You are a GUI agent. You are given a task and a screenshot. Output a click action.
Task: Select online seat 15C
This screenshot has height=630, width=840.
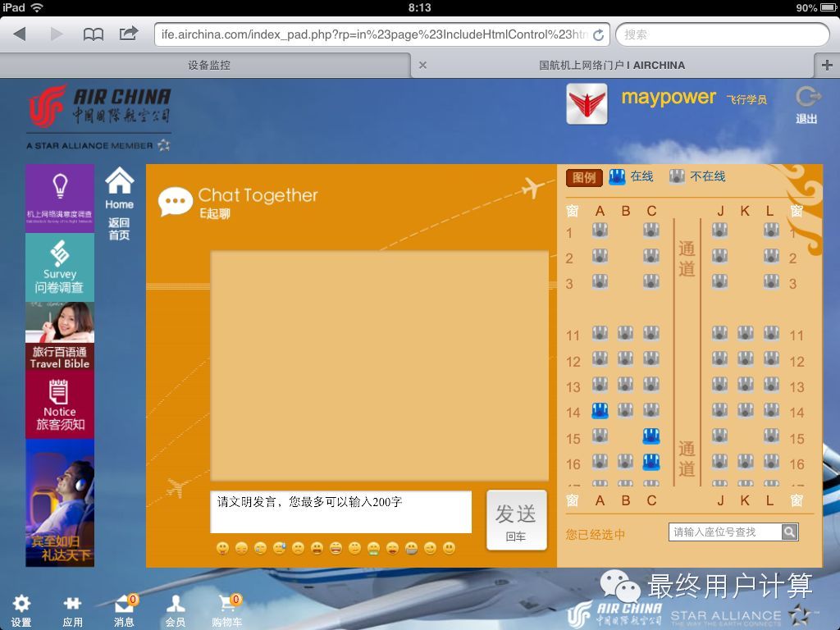(x=651, y=436)
